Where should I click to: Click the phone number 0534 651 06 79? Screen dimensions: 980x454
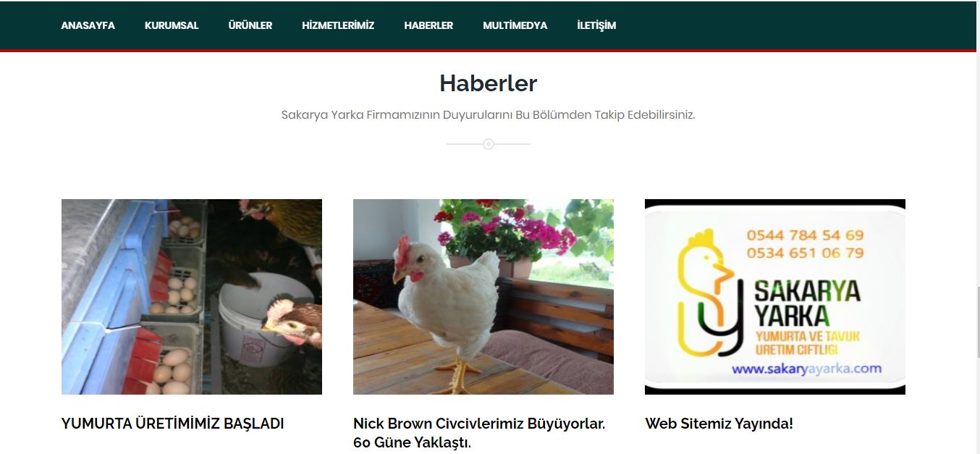click(x=806, y=253)
